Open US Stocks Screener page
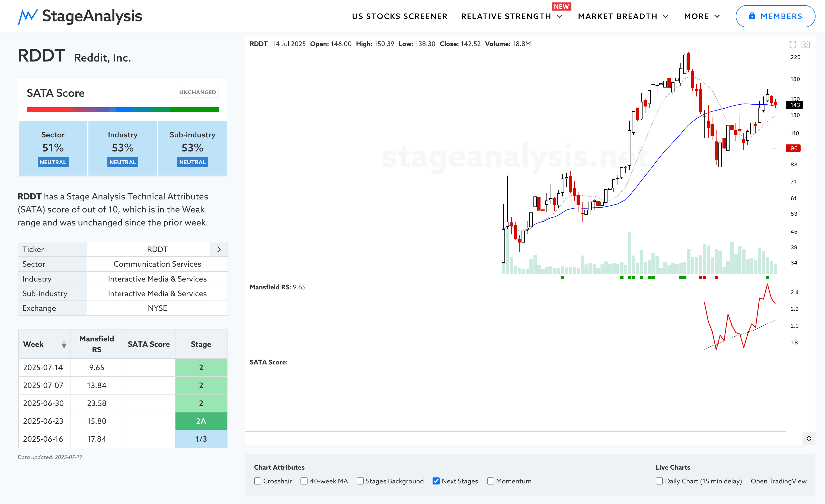The image size is (825, 504). pos(399,16)
